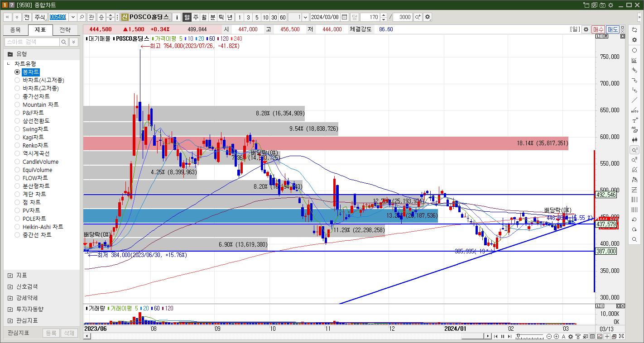644x343 pixels.
Task: Switch to the 전략 tab
Action: point(65,30)
